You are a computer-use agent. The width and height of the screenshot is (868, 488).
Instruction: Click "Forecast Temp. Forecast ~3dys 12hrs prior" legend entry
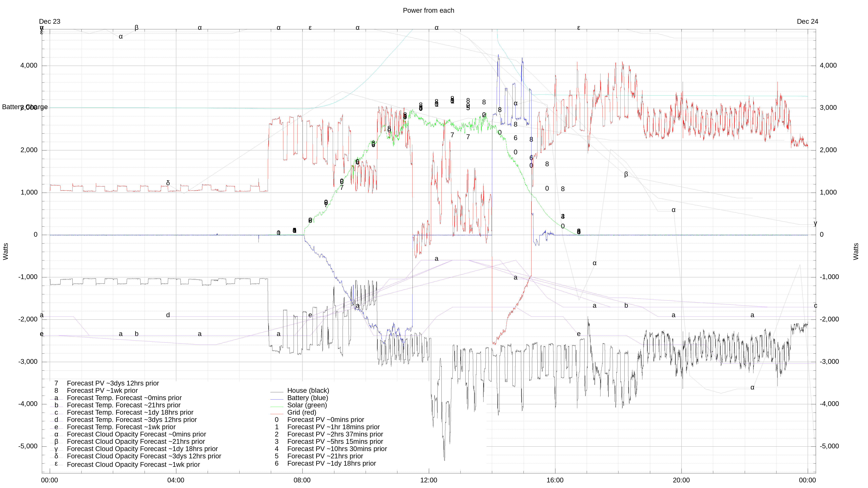click(132, 420)
